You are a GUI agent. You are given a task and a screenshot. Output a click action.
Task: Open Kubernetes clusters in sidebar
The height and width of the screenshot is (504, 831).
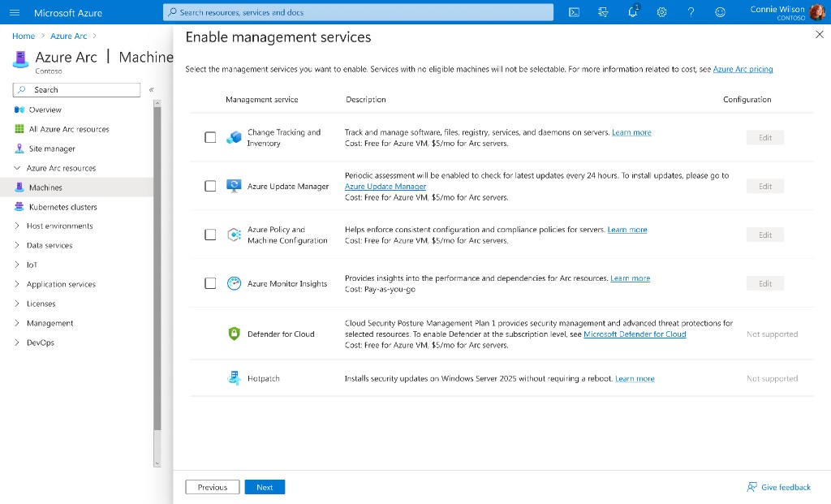62,207
